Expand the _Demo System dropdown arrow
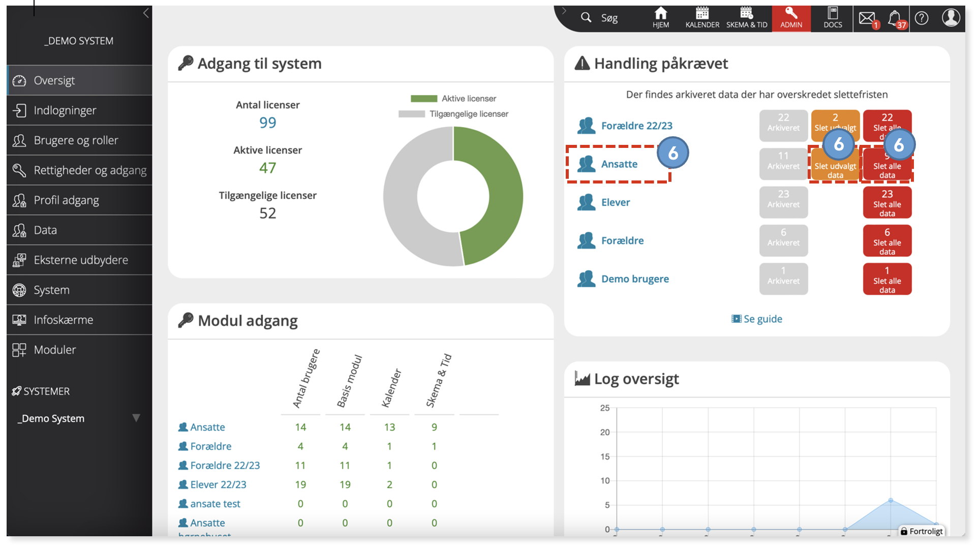 click(136, 418)
